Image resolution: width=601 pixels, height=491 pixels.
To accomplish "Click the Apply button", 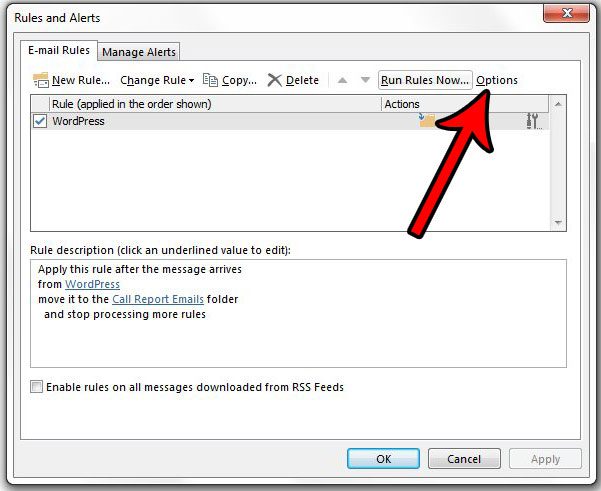I will (x=545, y=458).
